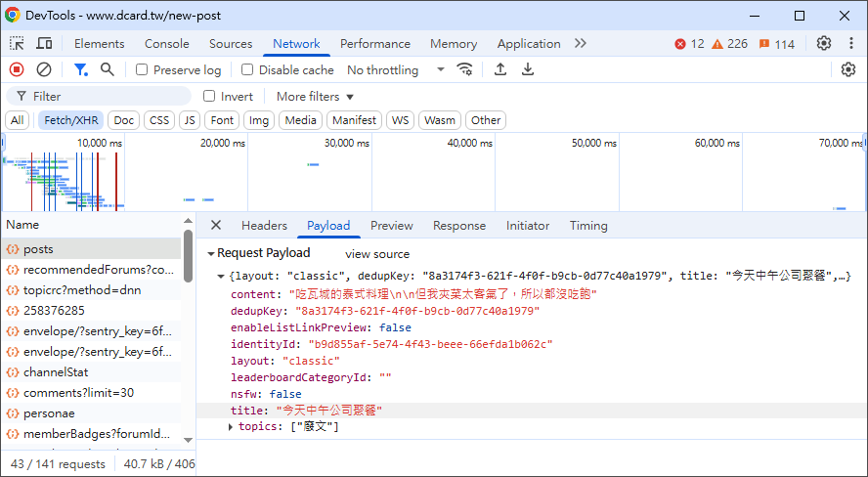This screenshot has height=477, width=868.
Task: Stop recording network log
Action: point(17,69)
